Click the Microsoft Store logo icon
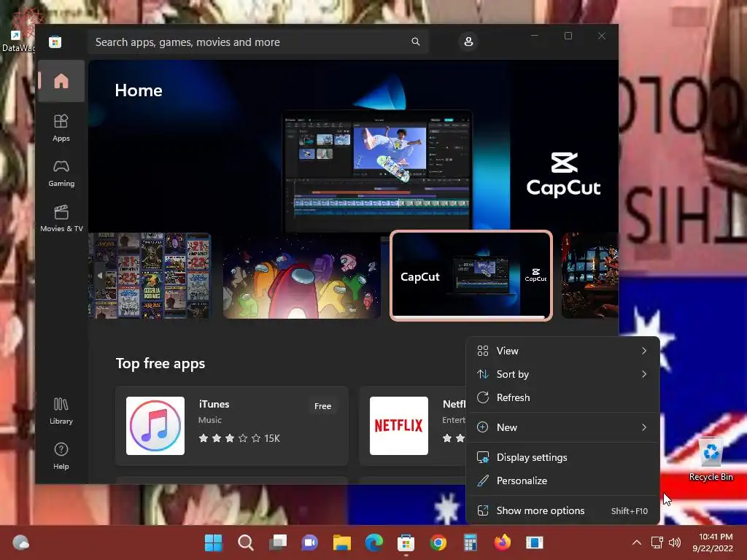The width and height of the screenshot is (747, 560). pyautogui.click(x=55, y=42)
